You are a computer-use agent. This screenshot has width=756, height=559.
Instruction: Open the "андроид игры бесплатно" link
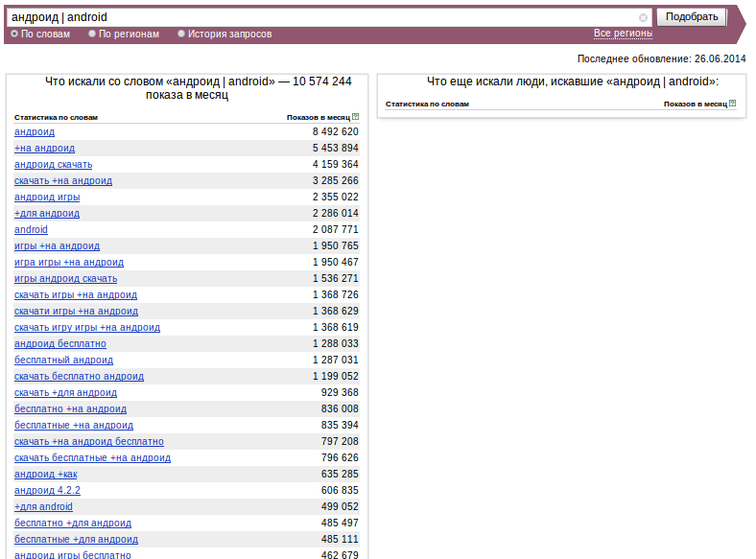click(x=73, y=554)
